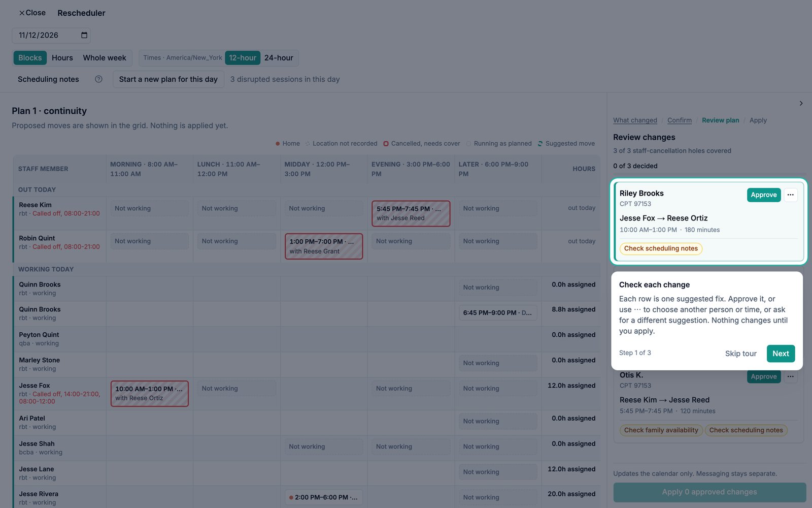Select Reese Kim's cancelled 5:45 PM session
Image resolution: width=812 pixels, height=508 pixels.
[411, 213]
